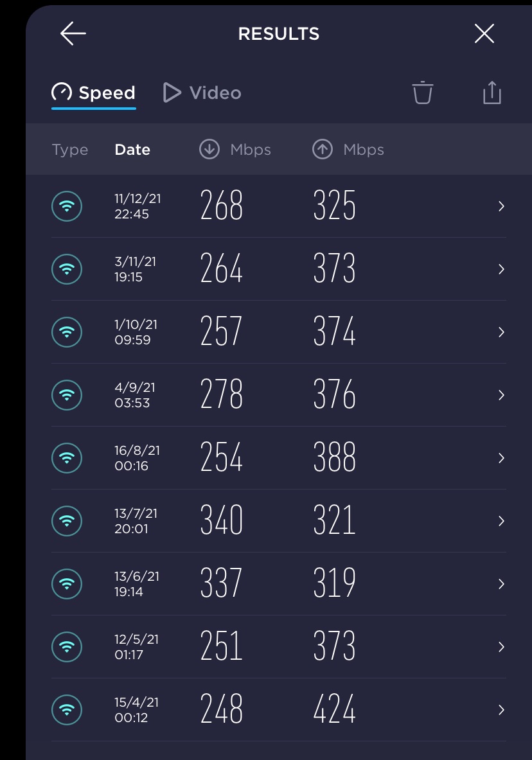This screenshot has width=532, height=760.
Task: Close the Results screen with X
Action: (x=484, y=33)
